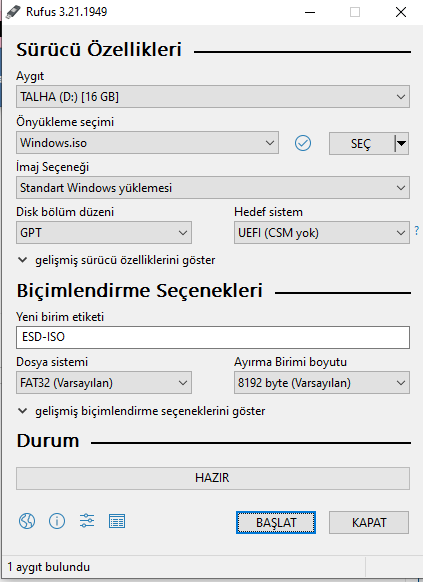Image resolution: width=423 pixels, height=582 pixels.
Task: Click the Biçimlendirme Seçenekleri heading
Action: pyautogui.click(x=140, y=290)
